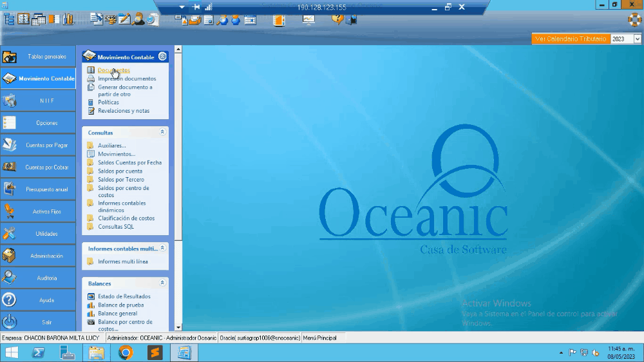Open Firefox from the Windows taskbar
Image resolution: width=644 pixels, height=362 pixels.
pos(126,352)
